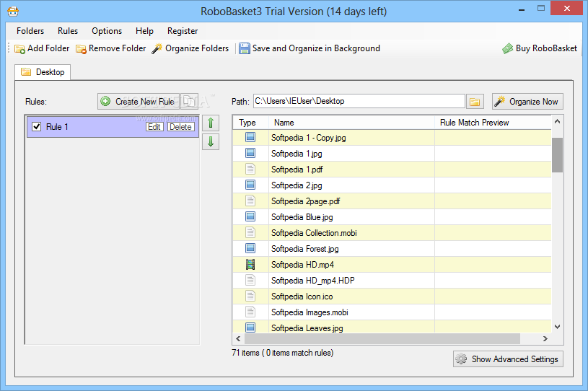This screenshot has width=588, height=391.
Task: Click the document icon of Softpedia 1.pdf
Action: 250,169
